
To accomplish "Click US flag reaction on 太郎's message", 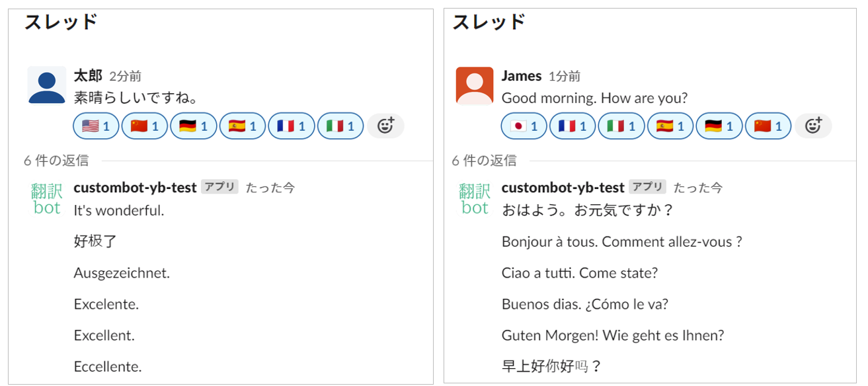I will coord(96,126).
